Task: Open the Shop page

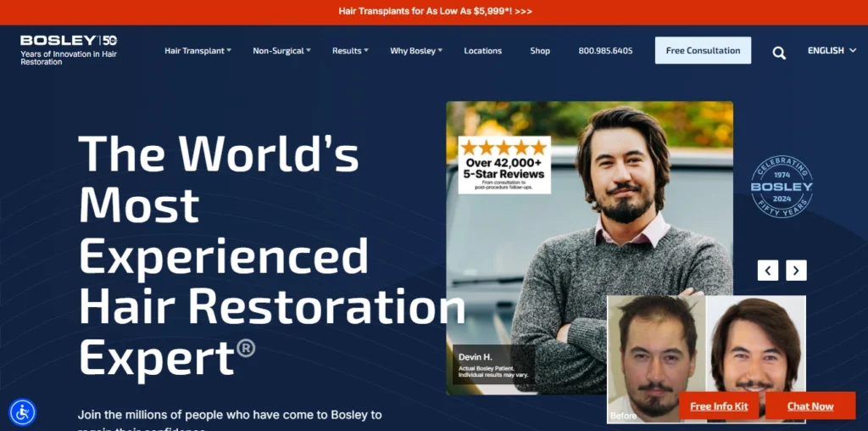Action: click(x=540, y=50)
